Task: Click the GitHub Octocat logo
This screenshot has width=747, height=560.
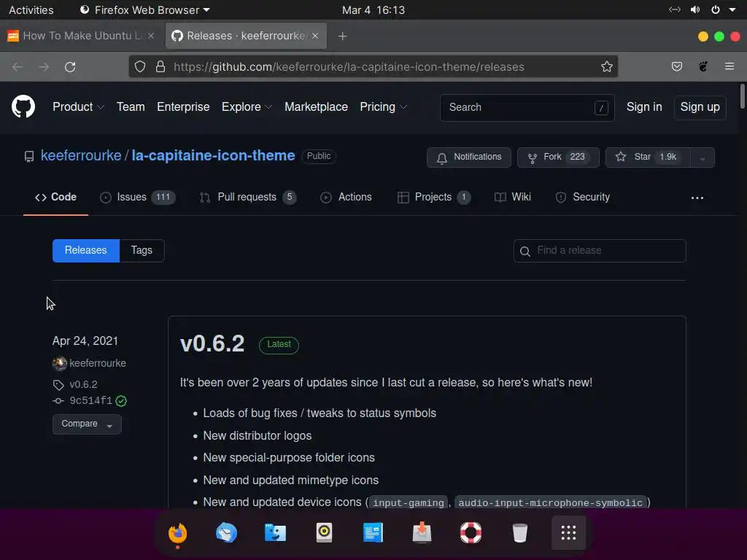Action: pyautogui.click(x=23, y=106)
